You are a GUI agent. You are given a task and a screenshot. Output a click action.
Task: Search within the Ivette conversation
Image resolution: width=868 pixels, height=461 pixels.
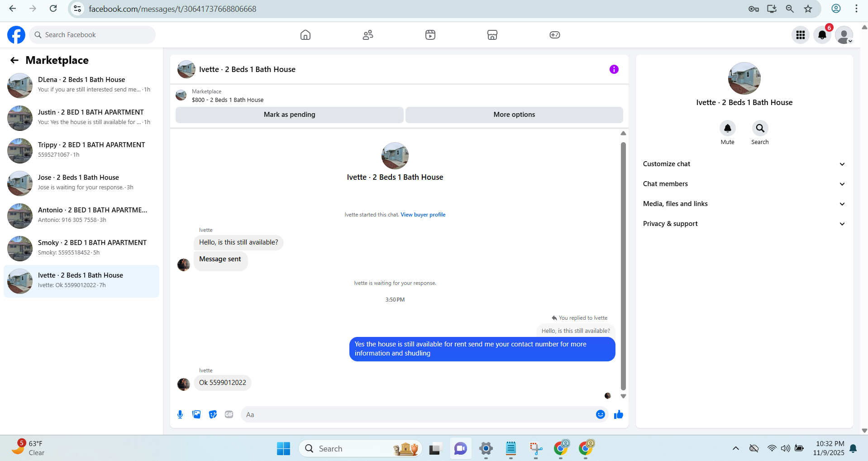point(760,128)
